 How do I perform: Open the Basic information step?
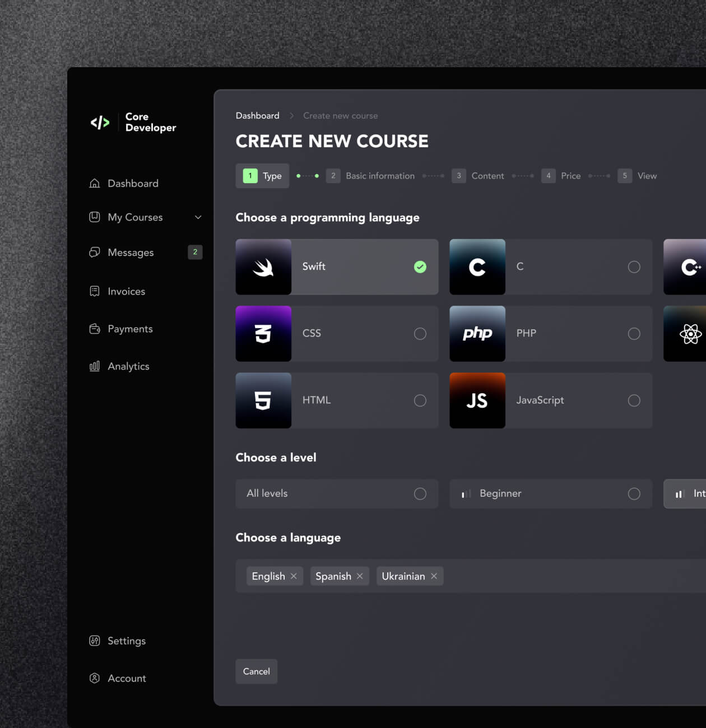click(x=380, y=175)
